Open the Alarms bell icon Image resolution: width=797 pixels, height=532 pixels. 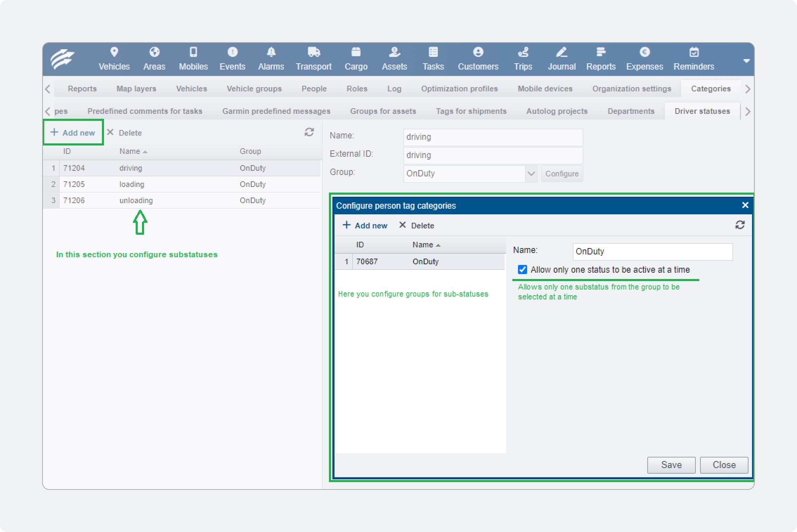click(271, 52)
